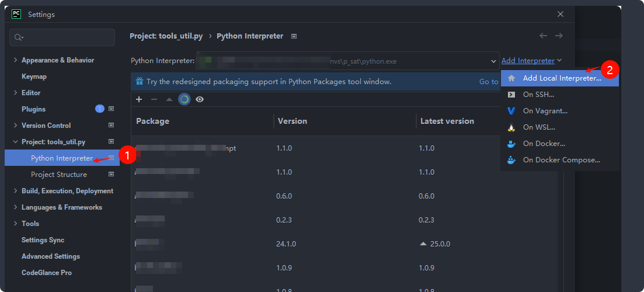Image resolution: width=644 pixels, height=292 pixels.
Task: Click version cell showing 1.0.9
Action: 284,268
